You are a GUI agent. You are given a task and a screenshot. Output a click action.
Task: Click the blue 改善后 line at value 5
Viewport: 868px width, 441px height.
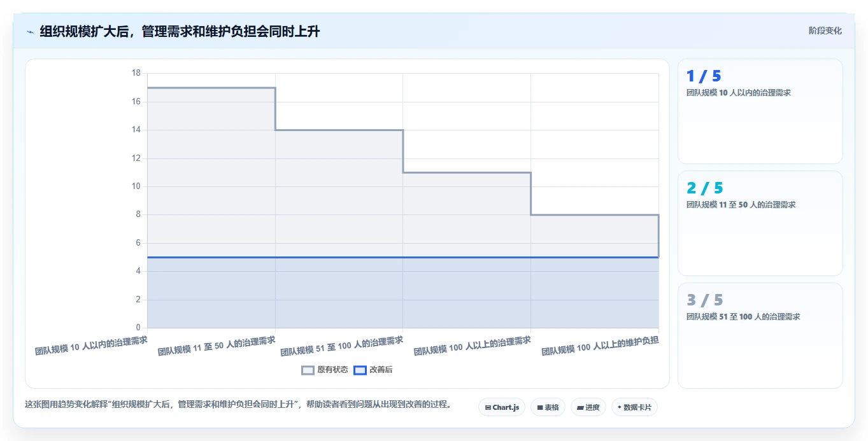402,257
